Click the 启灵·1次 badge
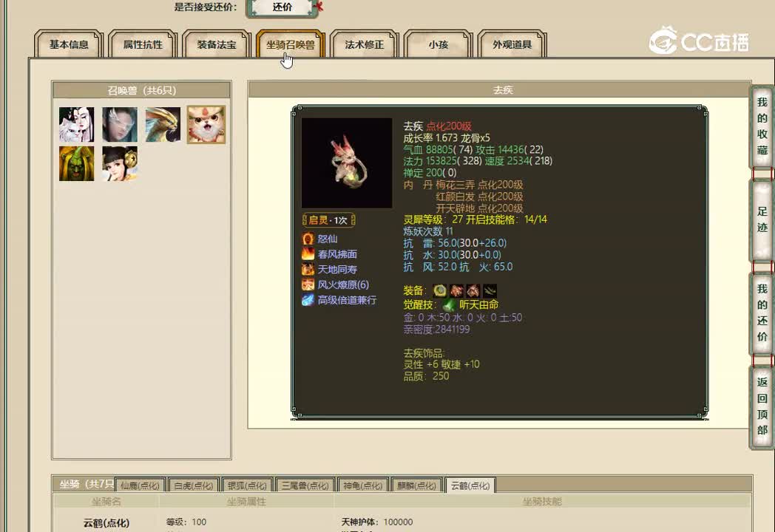775x532 pixels. click(328, 219)
